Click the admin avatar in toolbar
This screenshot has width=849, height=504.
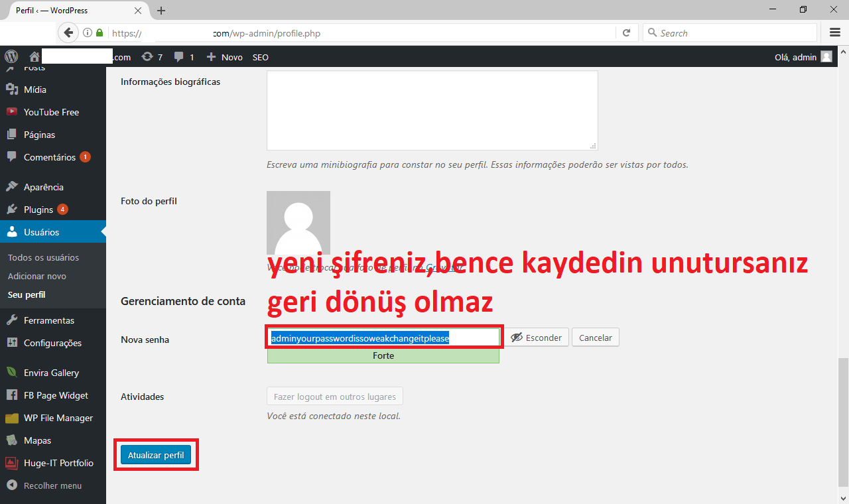click(826, 57)
